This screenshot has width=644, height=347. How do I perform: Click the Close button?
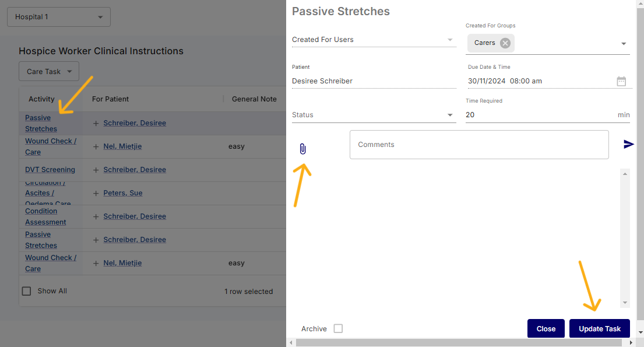click(x=546, y=329)
